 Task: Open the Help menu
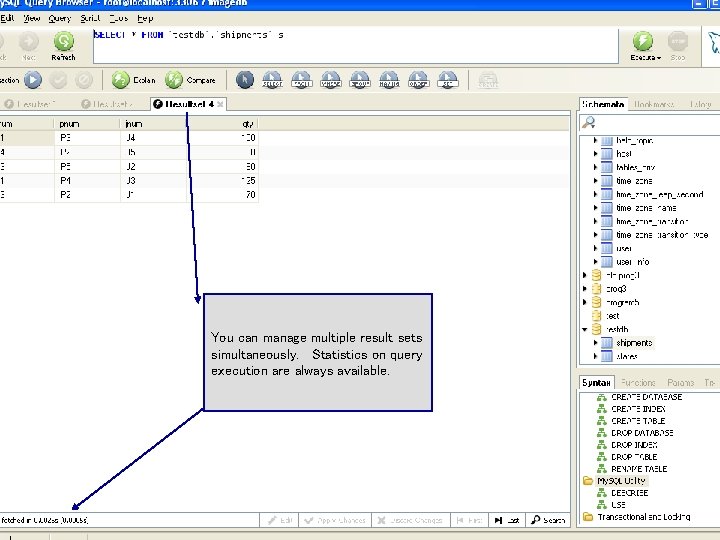point(145,18)
